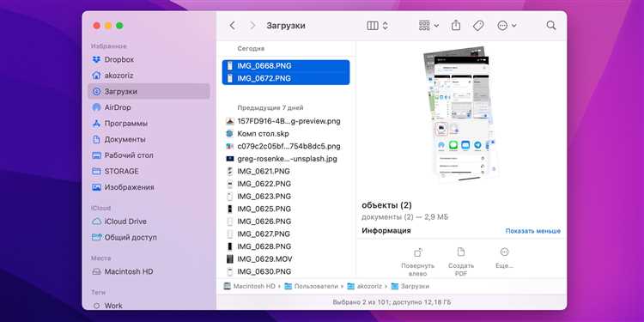Select file greg-rosenke...-unsplash.jpg

coord(286,159)
